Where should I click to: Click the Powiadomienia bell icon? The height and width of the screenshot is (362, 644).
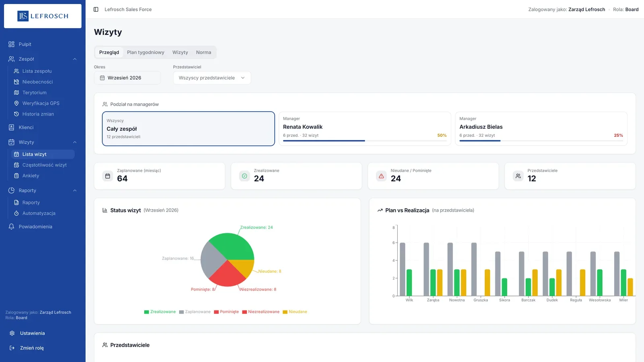coord(11,227)
